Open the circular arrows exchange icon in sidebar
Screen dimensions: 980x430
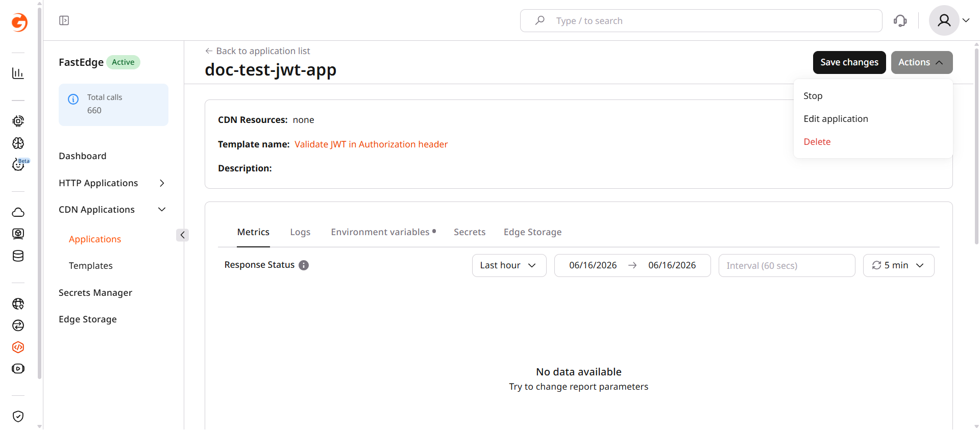(x=18, y=325)
